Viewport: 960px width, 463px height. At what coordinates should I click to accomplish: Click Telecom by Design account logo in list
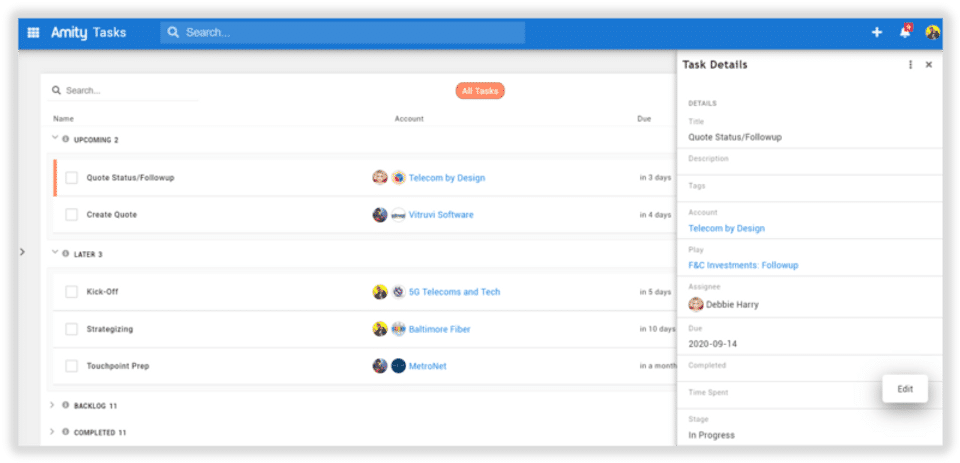(x=399, y=178)
